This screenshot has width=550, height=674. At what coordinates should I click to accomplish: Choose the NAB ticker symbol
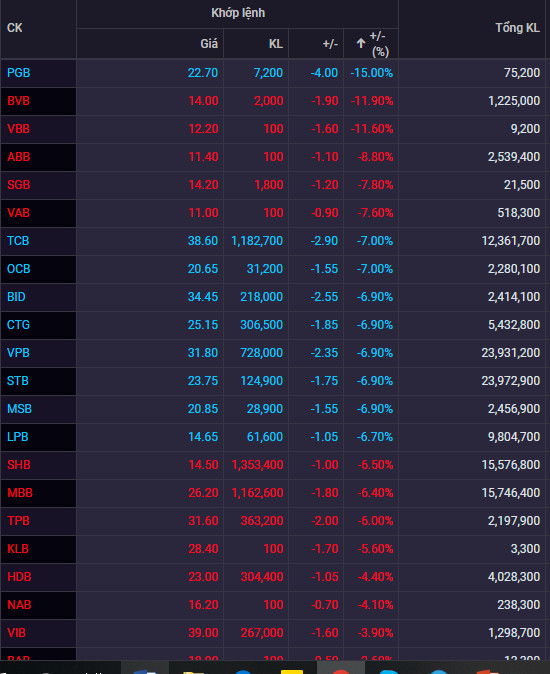[x=19, y=604]
